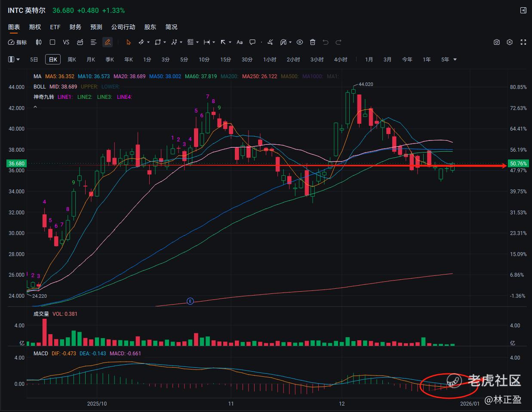The image size is (532, 412).
Task: Switch to the 财务 tab
Action: pos(75,27)
